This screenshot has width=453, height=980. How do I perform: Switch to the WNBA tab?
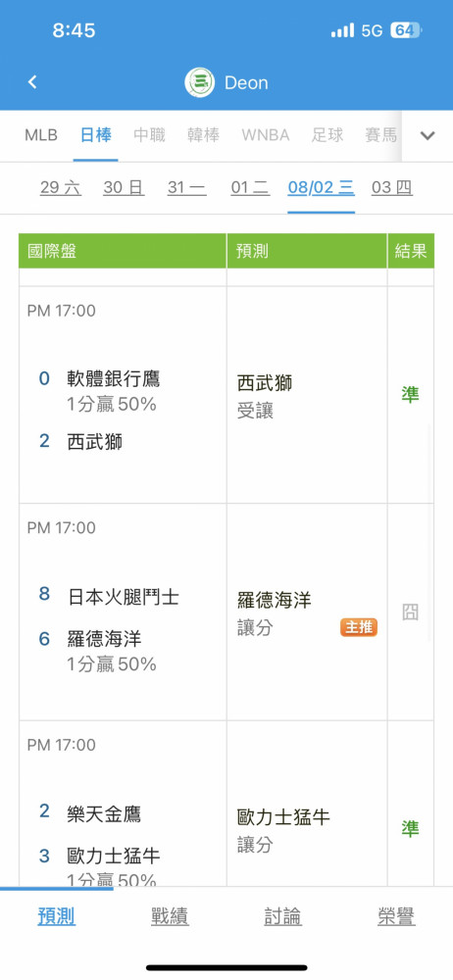tap(266, 135)
